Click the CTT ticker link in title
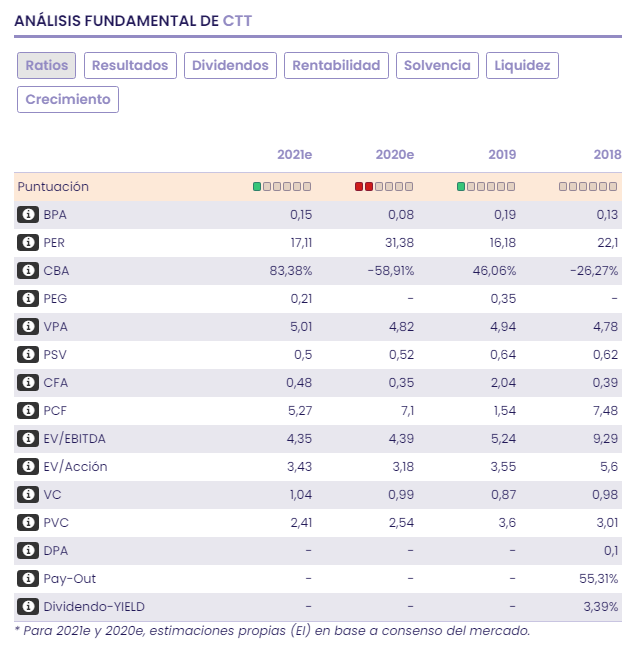The height and width of the screenshot is (648, 625). (237, 20)
